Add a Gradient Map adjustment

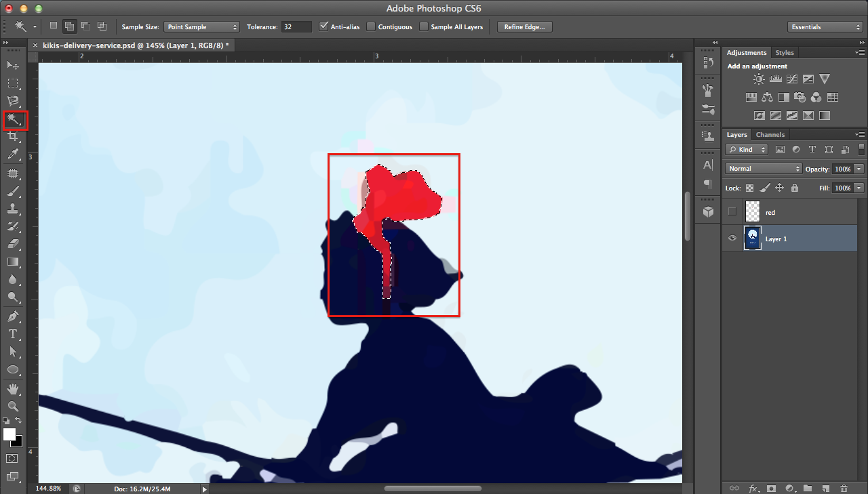[x=825, y=115]
